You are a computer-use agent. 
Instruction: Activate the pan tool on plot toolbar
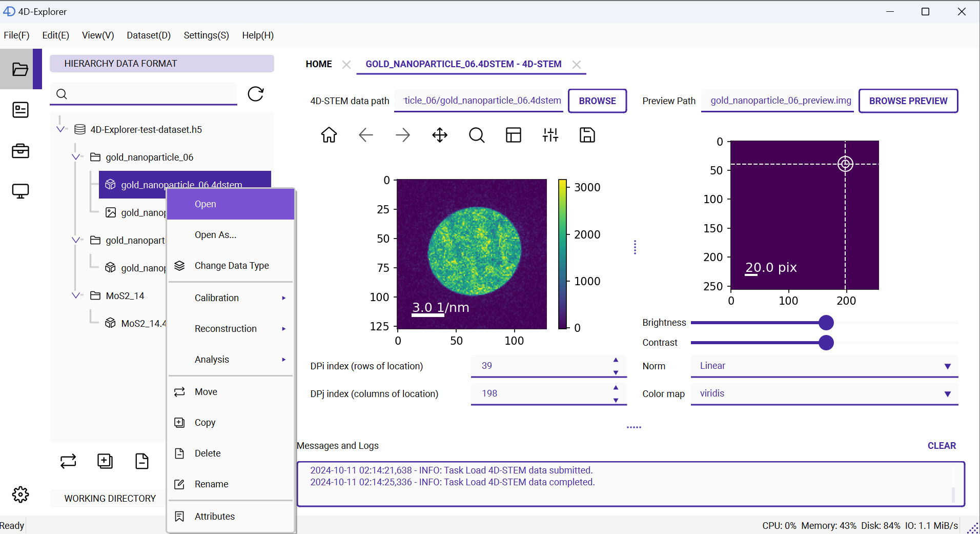click(x=440, y=135)
